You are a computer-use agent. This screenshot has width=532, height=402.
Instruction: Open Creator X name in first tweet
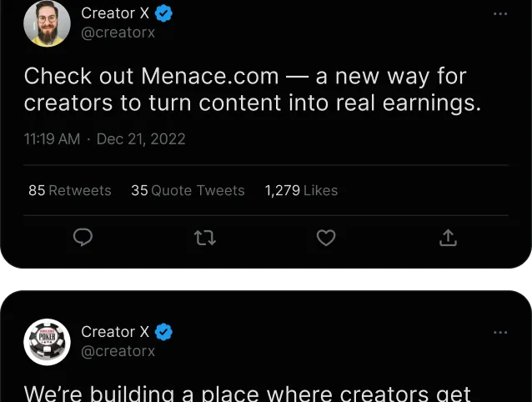pyautogui.click(x=115, y=13)
